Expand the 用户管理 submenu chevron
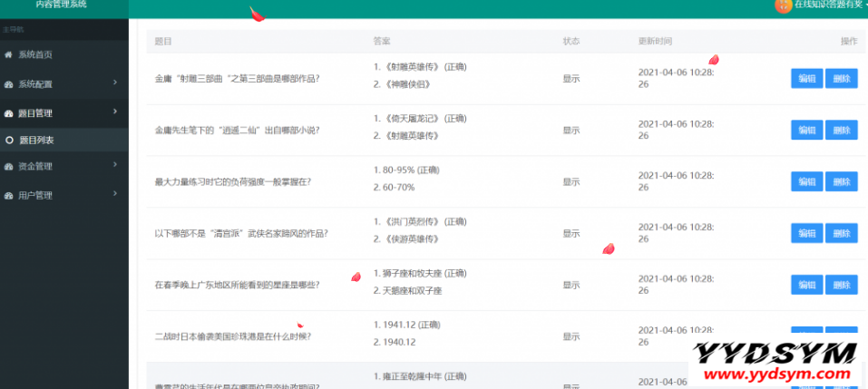Viewport: 868px width, 389px height. [115, 194]
